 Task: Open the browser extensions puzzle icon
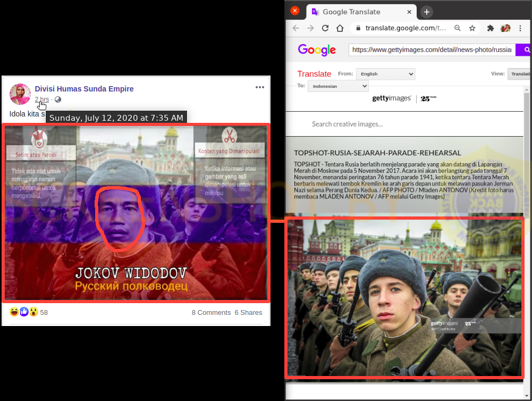click(x=491, y=28)
